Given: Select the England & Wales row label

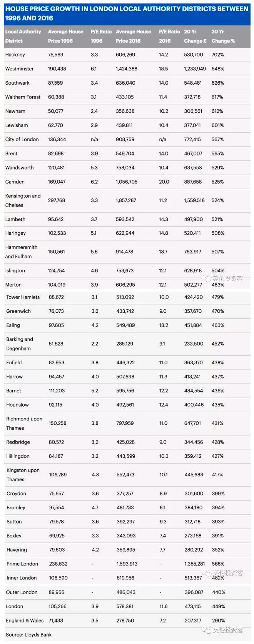Looking at the screenshot, I should (25, 621).
